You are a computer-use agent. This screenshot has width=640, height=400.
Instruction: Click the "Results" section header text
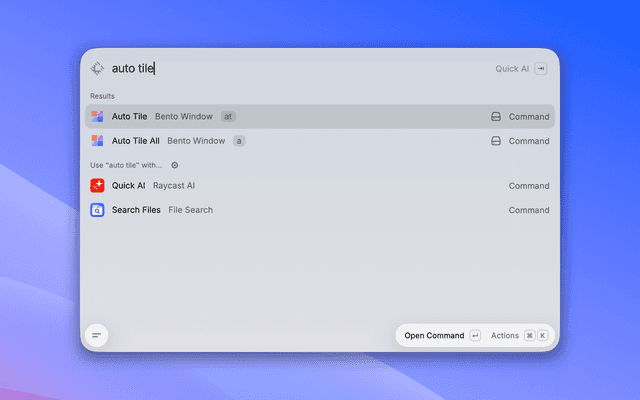[102, 96]
